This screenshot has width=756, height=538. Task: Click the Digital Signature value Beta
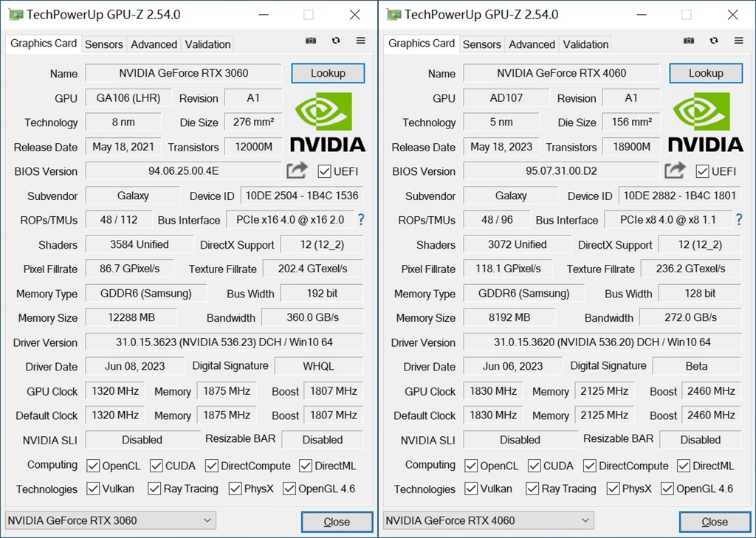(697, 366)
